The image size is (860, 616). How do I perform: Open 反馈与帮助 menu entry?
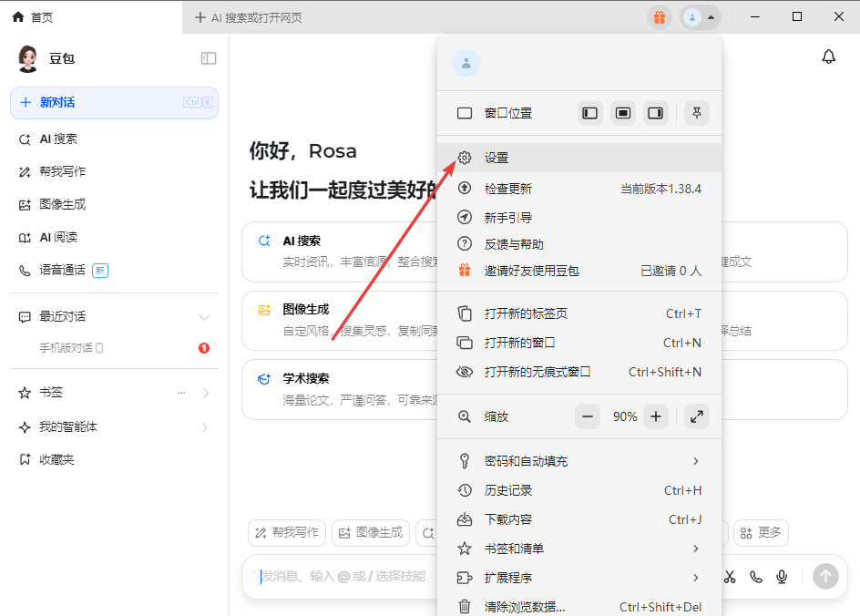pos(579,244)
